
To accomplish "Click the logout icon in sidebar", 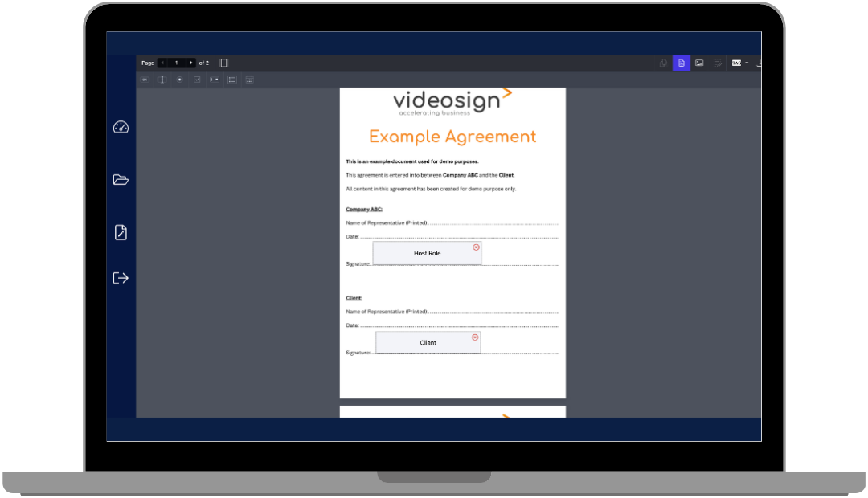I will coord(121,278).
